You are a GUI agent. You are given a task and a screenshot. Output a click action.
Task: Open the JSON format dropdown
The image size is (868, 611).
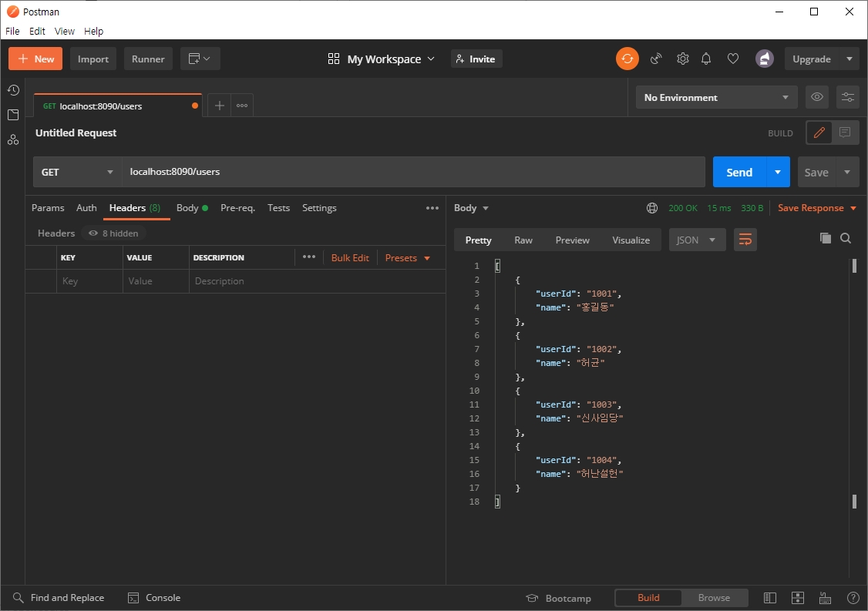(697, 240)
